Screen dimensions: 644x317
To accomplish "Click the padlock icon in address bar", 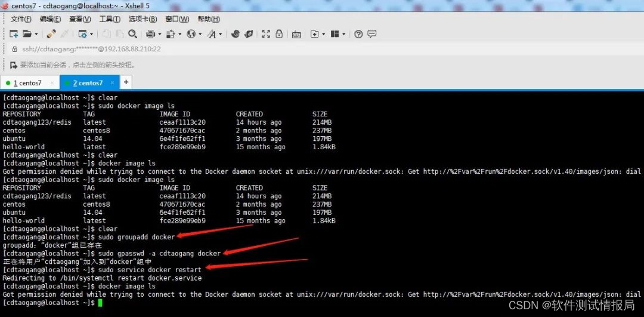I will coord(14,49).
